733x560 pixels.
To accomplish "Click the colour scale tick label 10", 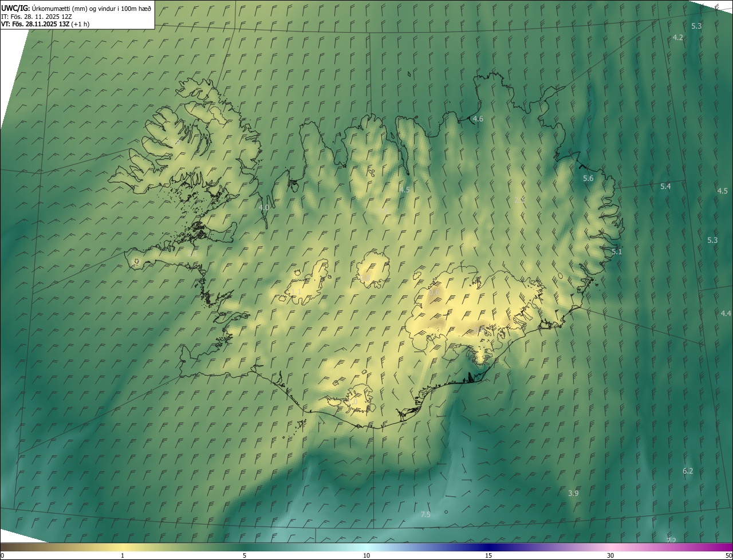I will click(x=366, y=556).
